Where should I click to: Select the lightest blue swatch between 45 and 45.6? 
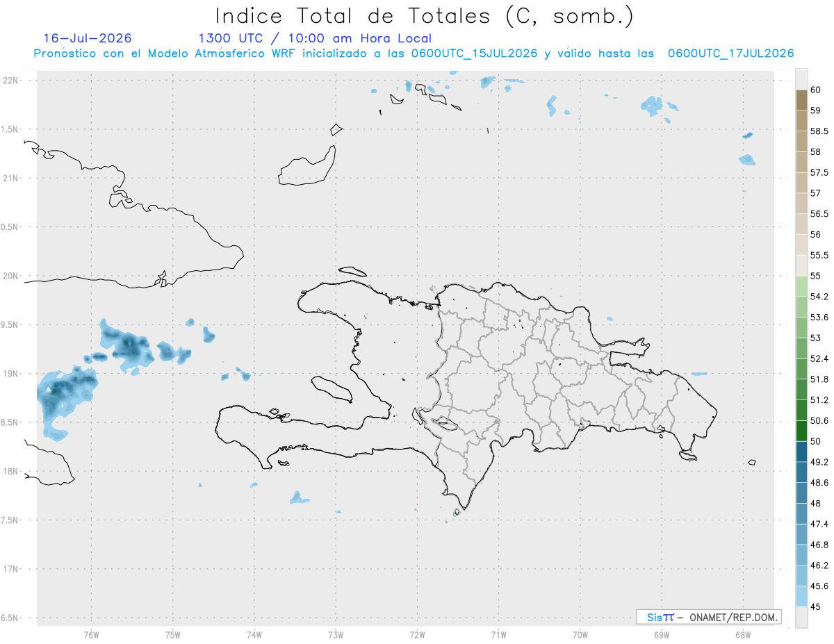801,596
